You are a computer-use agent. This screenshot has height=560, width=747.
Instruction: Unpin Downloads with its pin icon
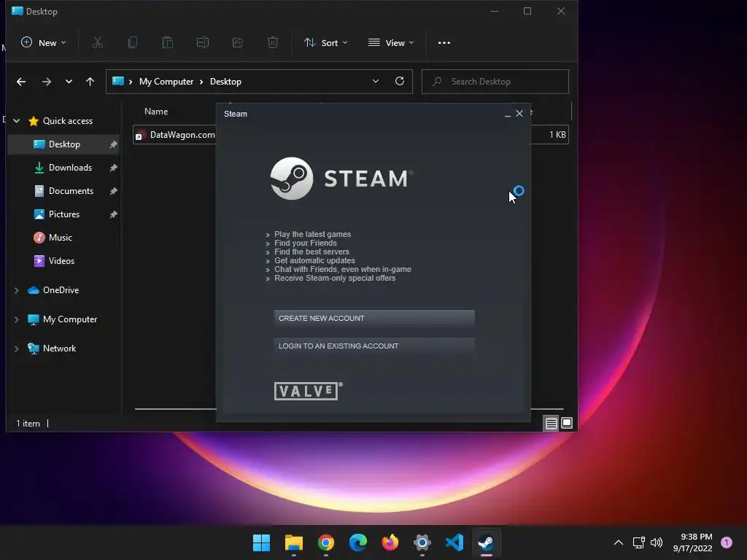(113, 168)
